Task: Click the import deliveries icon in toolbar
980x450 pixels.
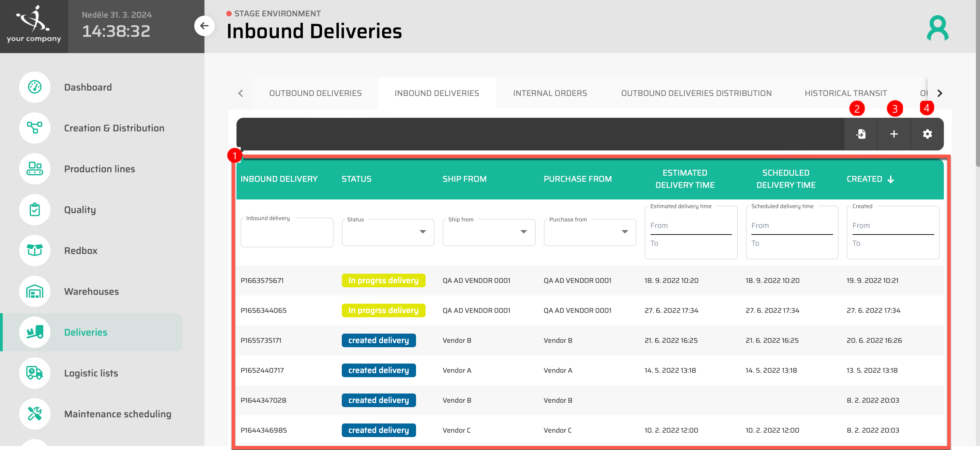Action: [x=861, y=134]
